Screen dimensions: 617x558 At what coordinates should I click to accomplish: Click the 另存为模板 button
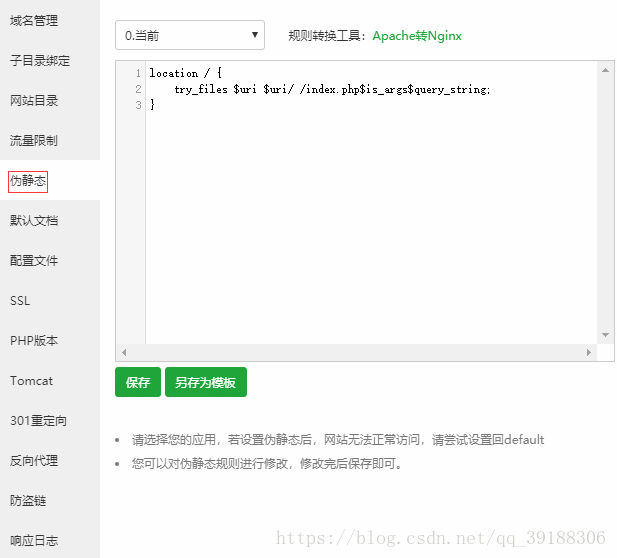click(206, 382)
